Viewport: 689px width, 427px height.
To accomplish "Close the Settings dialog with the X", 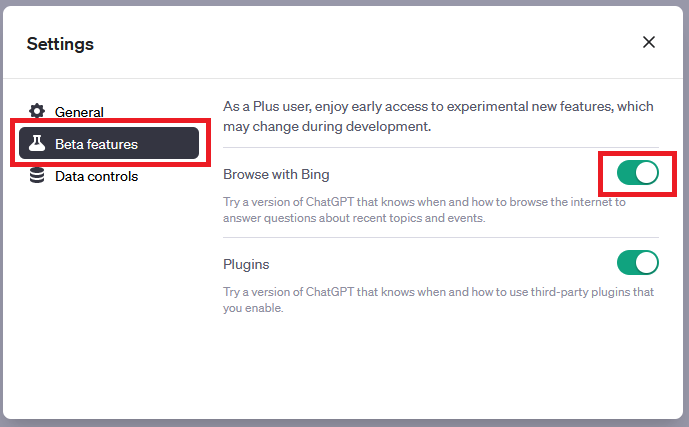I will click(649, 42).
